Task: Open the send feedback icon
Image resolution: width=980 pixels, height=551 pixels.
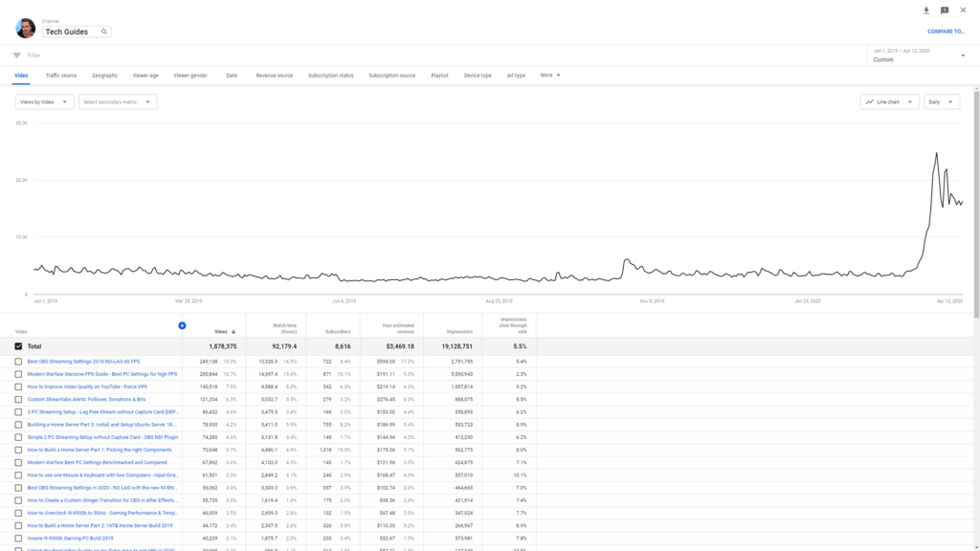Action: tap(945, 11)
